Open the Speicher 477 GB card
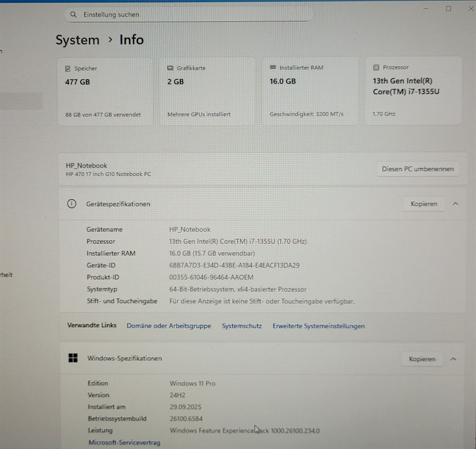The width and height of the screenshot is (476, 449). point(105,91)
